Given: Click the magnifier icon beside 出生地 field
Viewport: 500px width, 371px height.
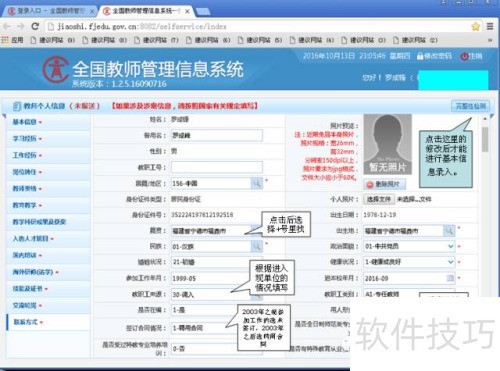Looking at the screenshot, I should tap(449, 231).
